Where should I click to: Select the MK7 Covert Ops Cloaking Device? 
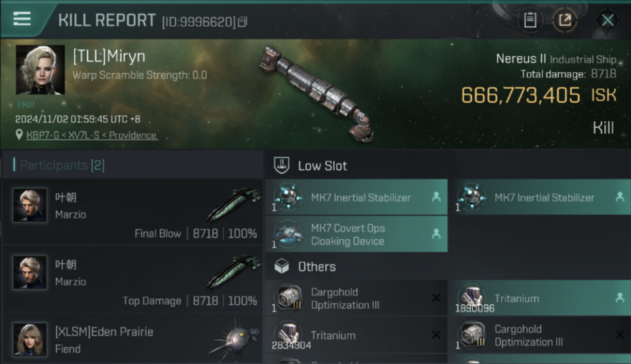[356, 234]
